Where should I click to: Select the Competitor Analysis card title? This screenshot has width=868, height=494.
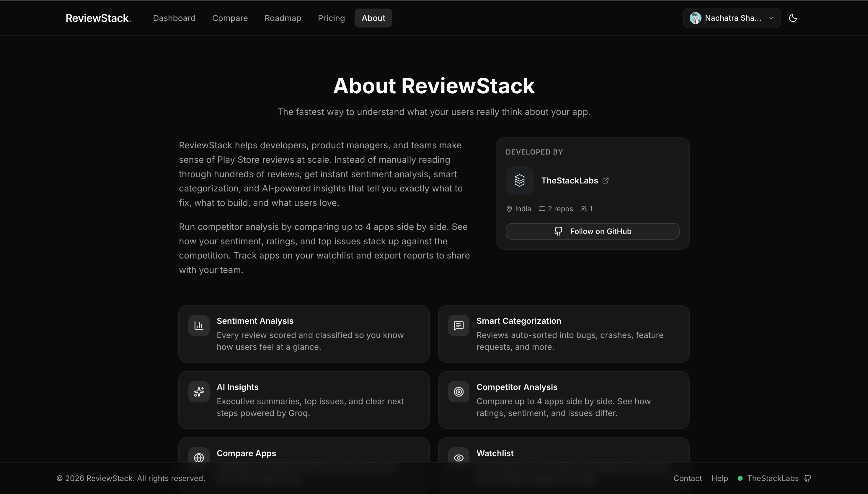click(517, 387)
